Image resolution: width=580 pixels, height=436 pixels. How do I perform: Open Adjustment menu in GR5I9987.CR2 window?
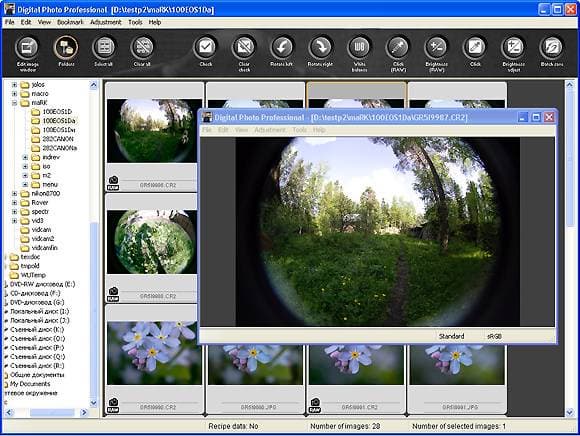270,130
